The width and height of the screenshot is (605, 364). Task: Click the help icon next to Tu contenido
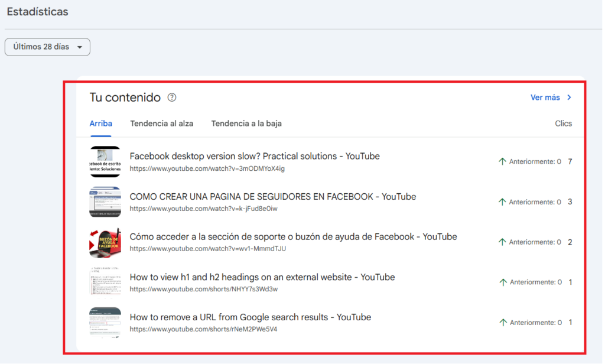tap(172, 97)
